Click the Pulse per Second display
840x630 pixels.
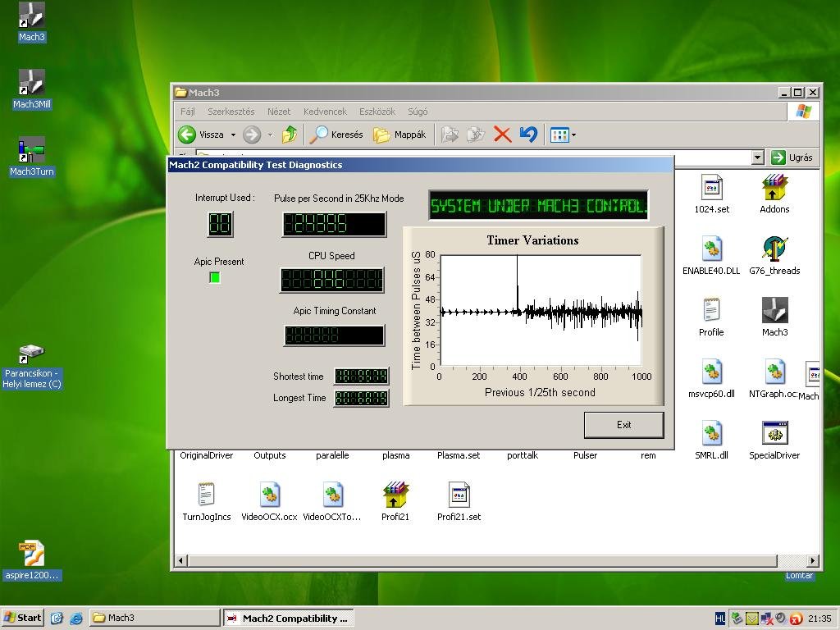click(x=334, y=224)
